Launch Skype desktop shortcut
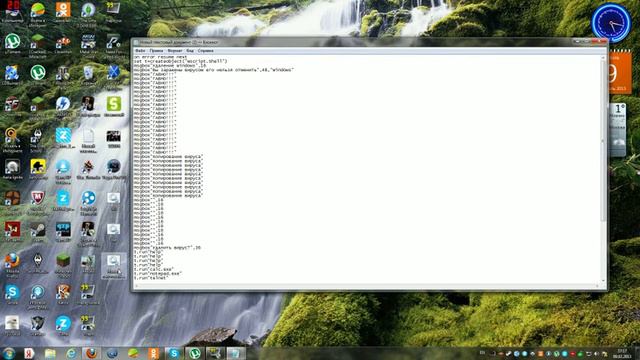 tap(12, 295)
